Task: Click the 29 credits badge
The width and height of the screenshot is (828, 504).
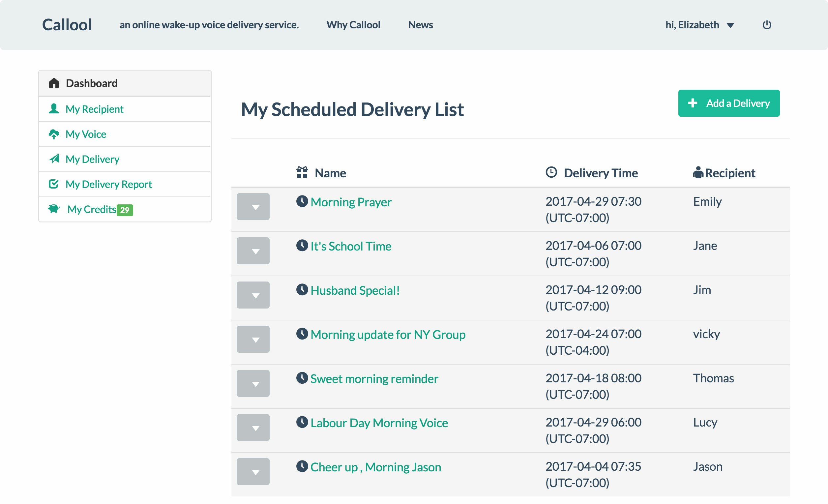Action: click(125, 210)
